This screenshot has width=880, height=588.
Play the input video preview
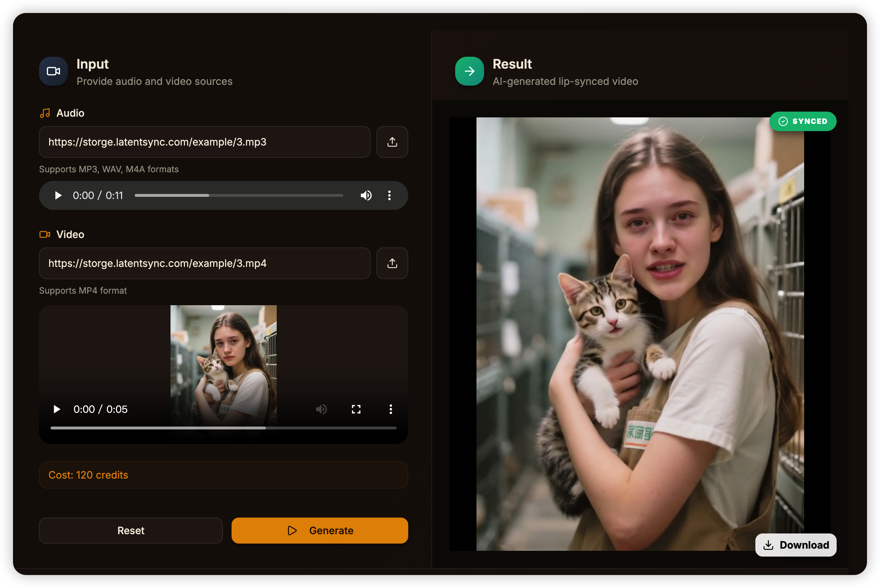coord(57,409)
